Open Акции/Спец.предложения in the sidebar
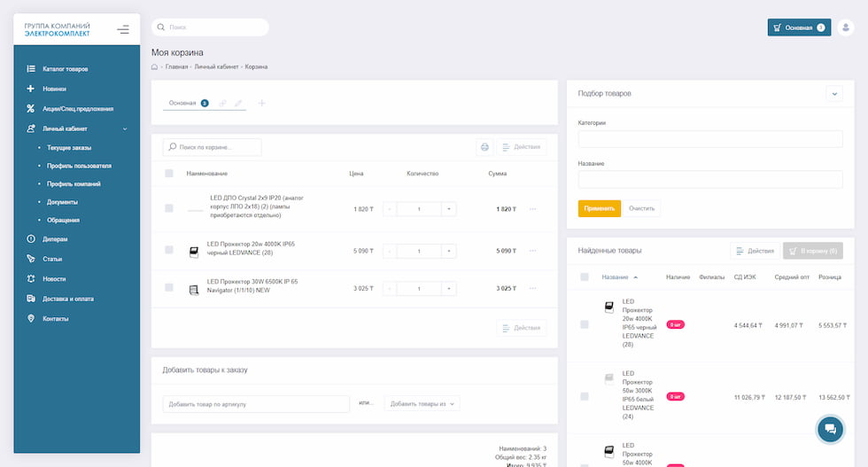The image size is (868, 467). pos(76,109)
